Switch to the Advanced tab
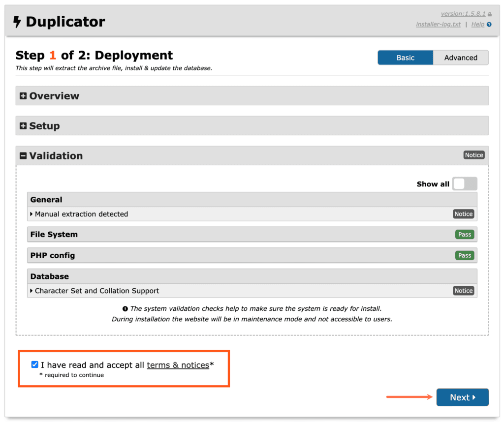The image size is (504, 422). (460, 58)
